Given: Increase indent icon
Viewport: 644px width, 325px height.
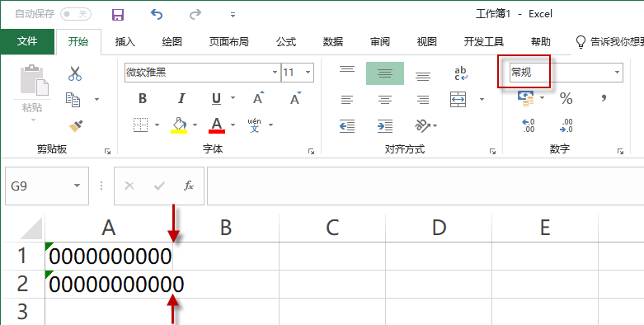Looking at the screenshot, I should click(385, 125).
